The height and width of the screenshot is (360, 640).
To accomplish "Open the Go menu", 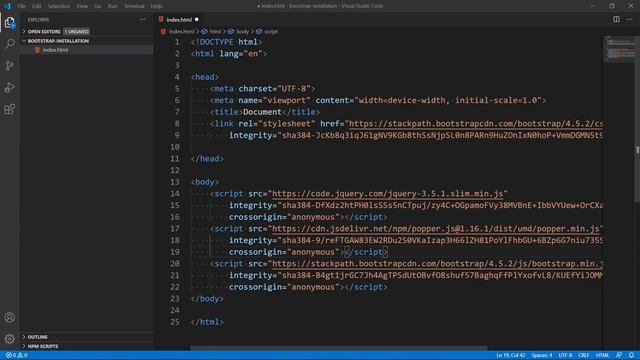I will 98,6.
